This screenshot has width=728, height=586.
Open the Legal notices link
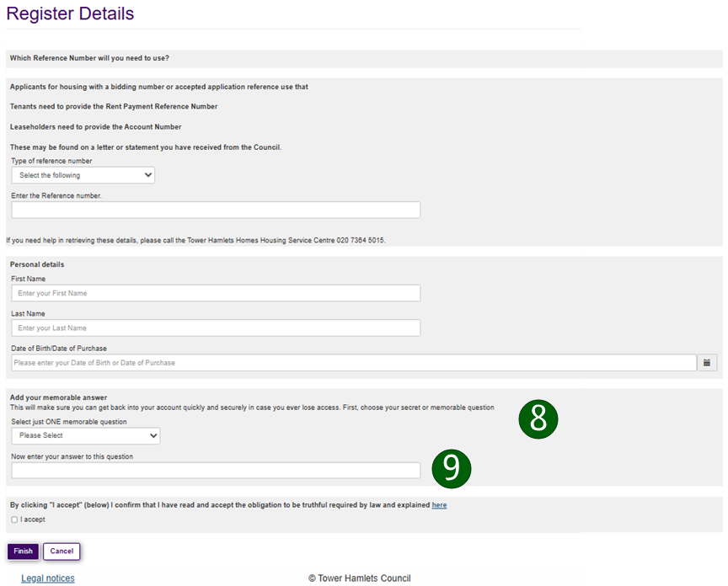click(47, 578)
